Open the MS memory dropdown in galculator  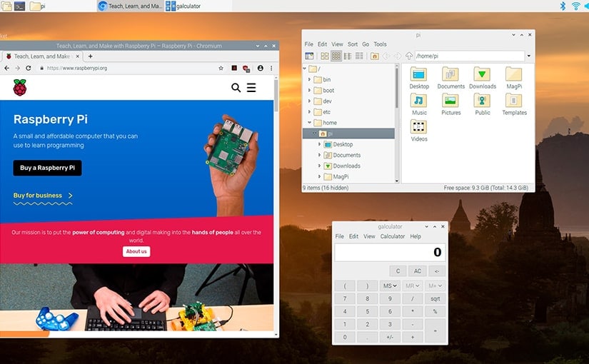point(390,286)
